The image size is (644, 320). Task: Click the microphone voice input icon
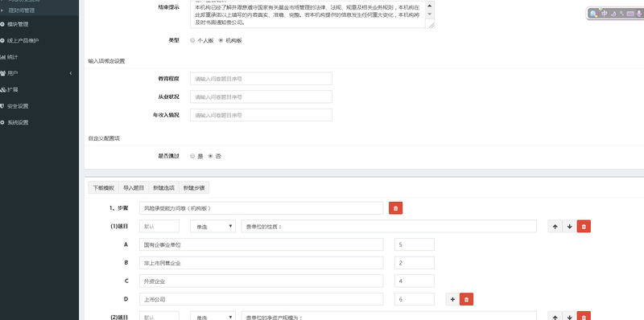(x=640, y=14)
